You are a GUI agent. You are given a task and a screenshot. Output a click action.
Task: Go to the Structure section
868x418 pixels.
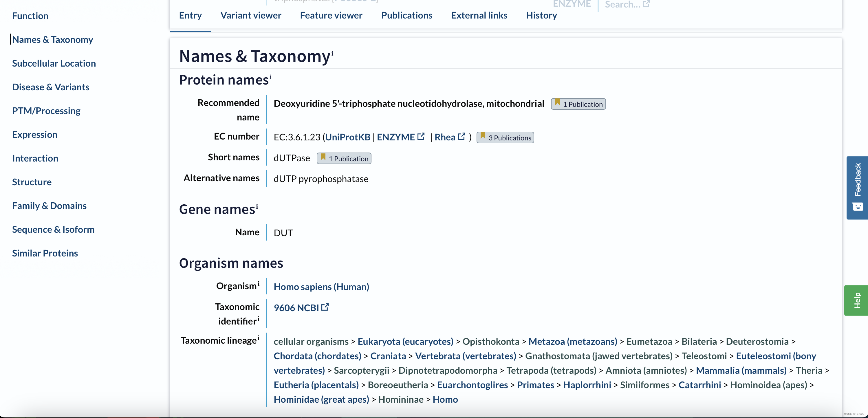(x=32, y=182)
